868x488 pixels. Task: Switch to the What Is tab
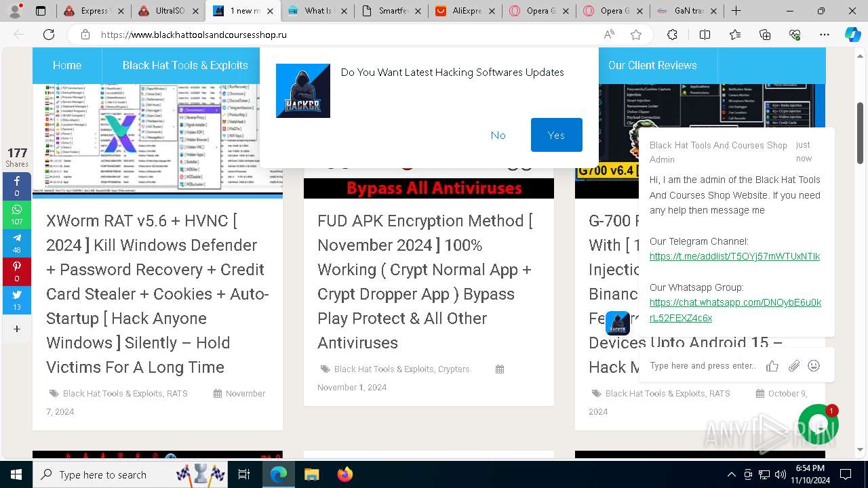(317, 11)
